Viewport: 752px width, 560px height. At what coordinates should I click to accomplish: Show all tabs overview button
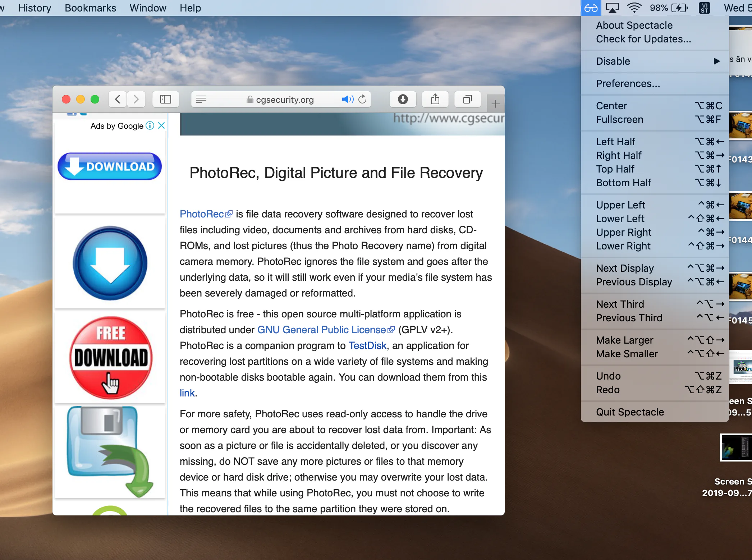point(468,99)
